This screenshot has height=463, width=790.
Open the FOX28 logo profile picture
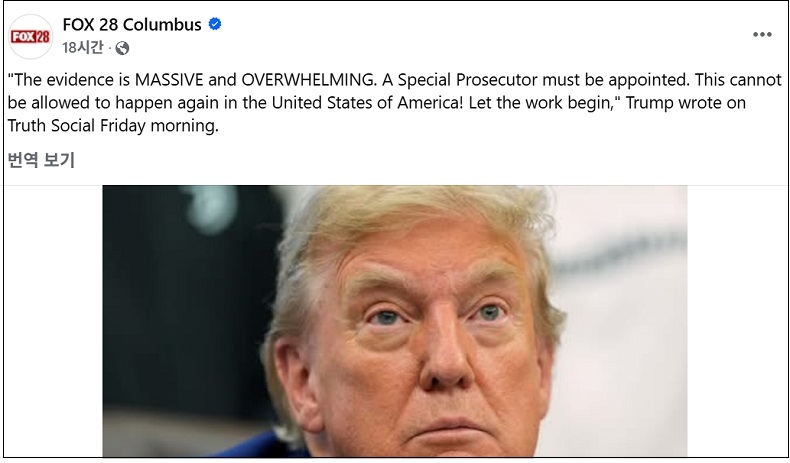pyautogui.click(x=30, y=37)
